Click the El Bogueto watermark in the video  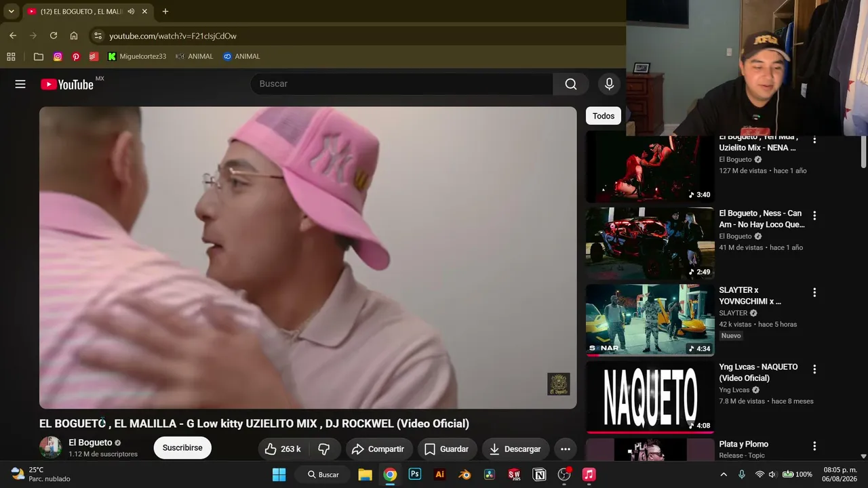[559, 384]
